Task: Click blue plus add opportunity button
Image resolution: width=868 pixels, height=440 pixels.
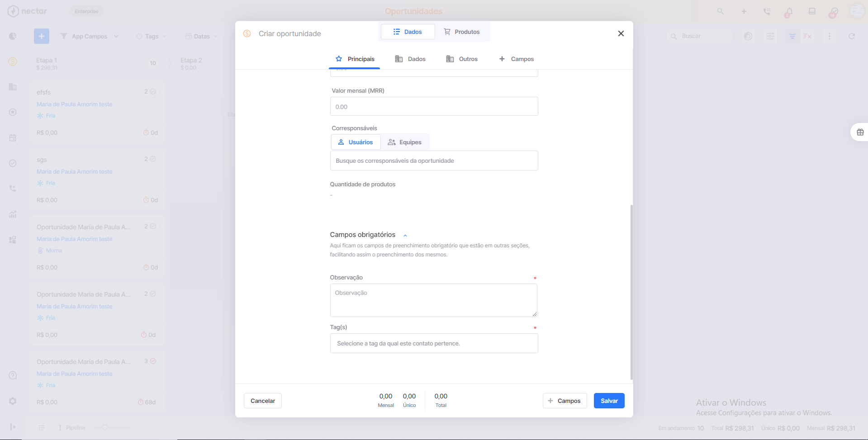Action: tap(42, 36)
